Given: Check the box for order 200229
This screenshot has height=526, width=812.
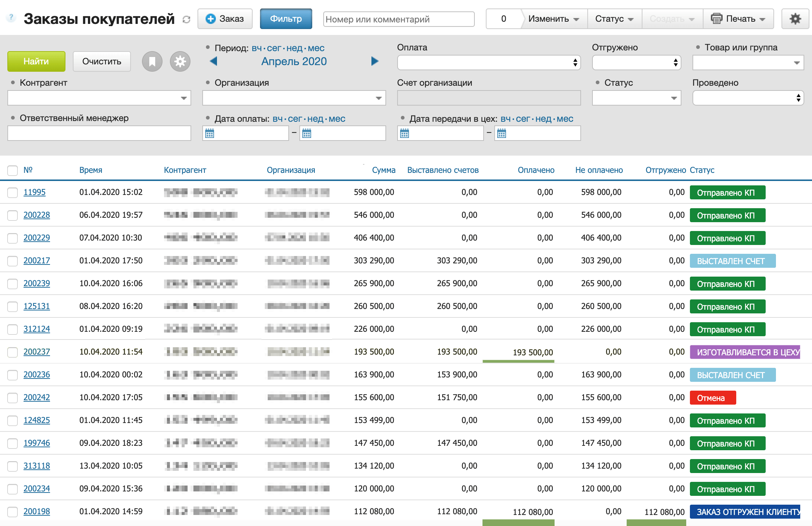Looking at the screenshot, I should pyautogui.click(x=13, y=238).
